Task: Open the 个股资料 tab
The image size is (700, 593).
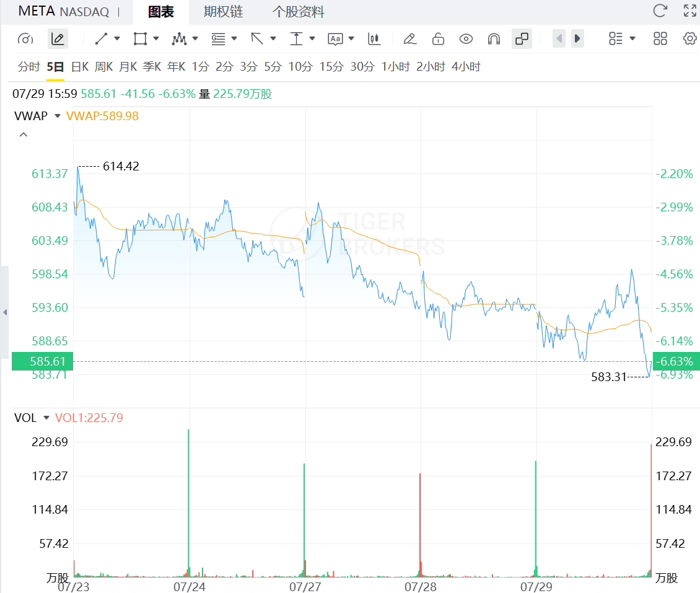Action: (298, 12)
